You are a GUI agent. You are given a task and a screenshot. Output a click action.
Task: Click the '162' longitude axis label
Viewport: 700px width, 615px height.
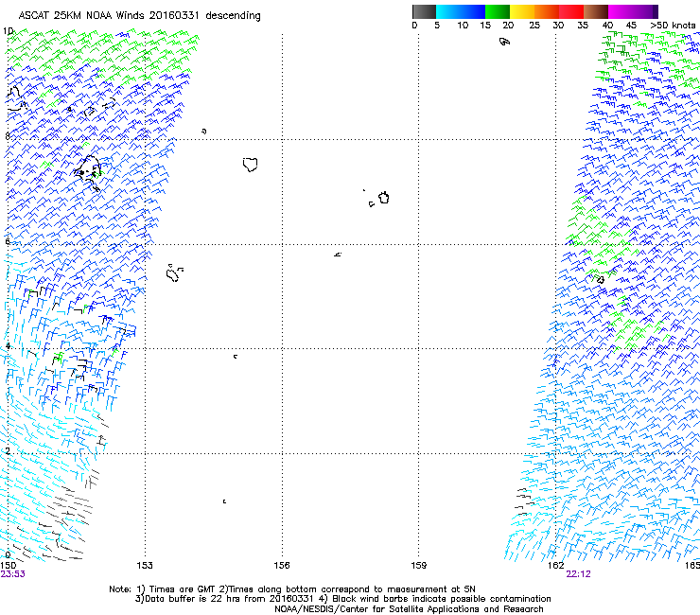coord(556,566)
